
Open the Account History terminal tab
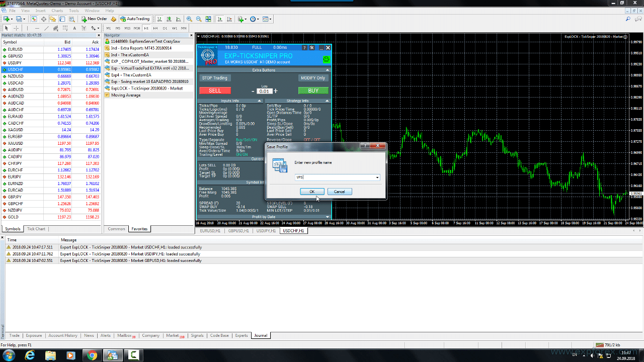pos(63,335)
